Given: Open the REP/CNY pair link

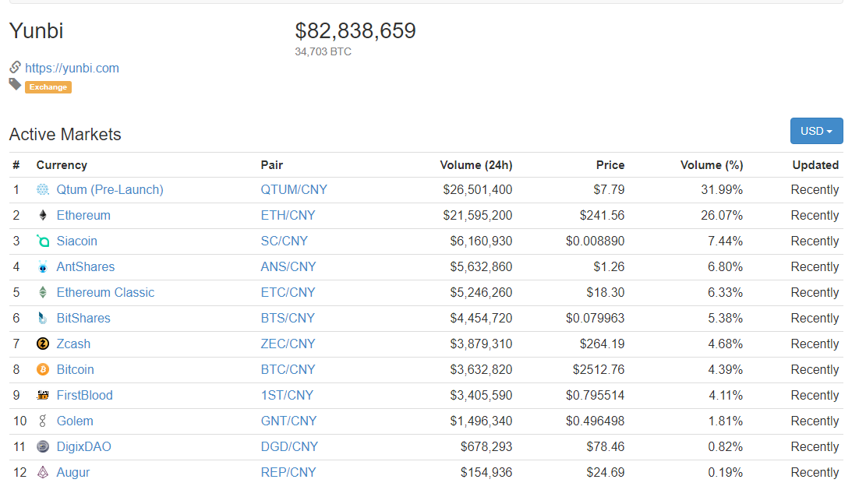Looking at the screenshot, I should pos(288,472).
